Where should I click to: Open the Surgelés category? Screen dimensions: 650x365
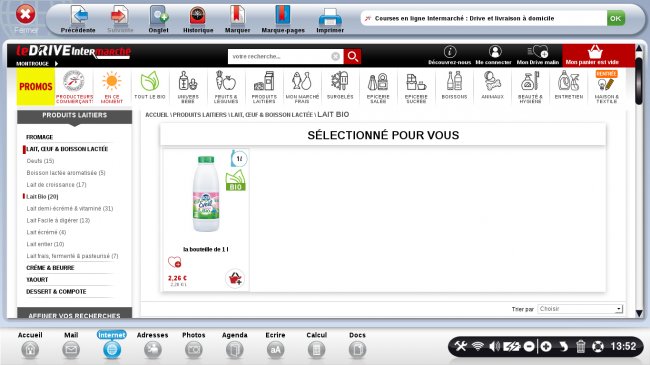click(x=340, y=86)
